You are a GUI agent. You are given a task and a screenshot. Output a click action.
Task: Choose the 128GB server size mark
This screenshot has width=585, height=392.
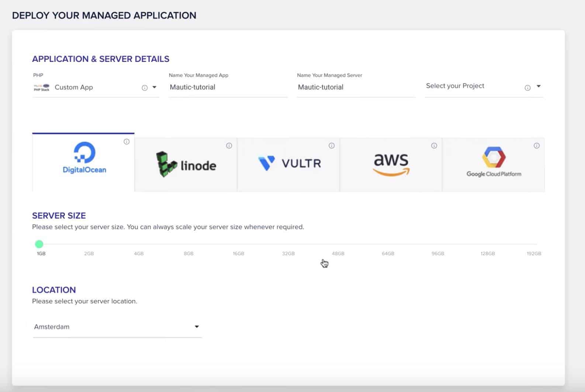pos(488,253)
